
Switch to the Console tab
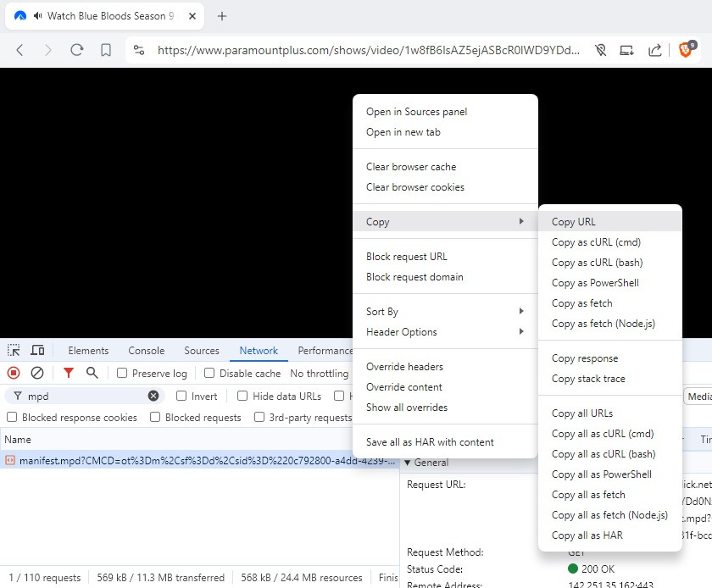point(147,351)
